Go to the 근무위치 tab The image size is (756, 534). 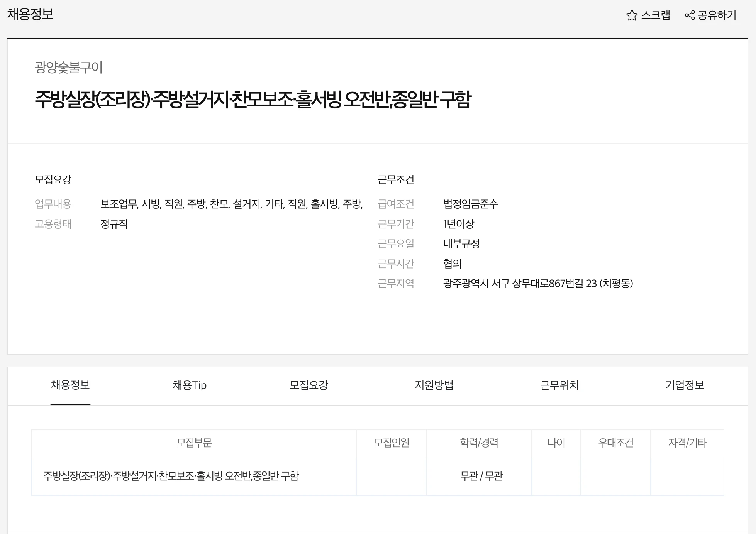[x=559, y=385]
